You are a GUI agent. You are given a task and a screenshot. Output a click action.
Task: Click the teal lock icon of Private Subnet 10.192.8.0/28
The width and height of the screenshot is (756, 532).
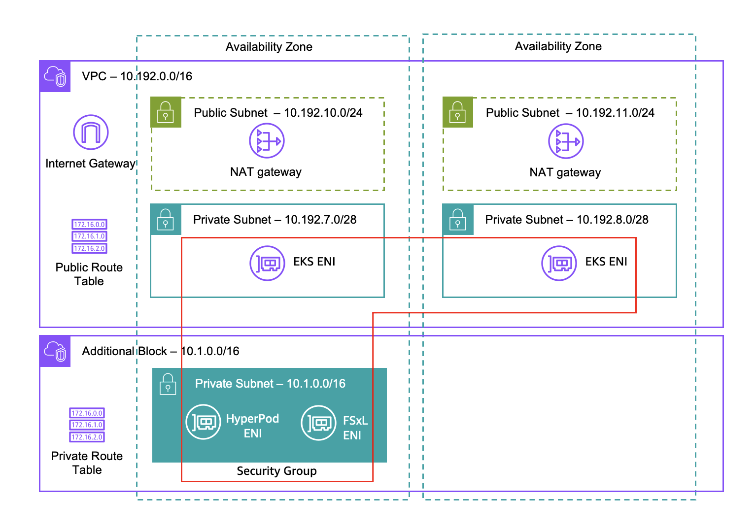click(457, 220)
